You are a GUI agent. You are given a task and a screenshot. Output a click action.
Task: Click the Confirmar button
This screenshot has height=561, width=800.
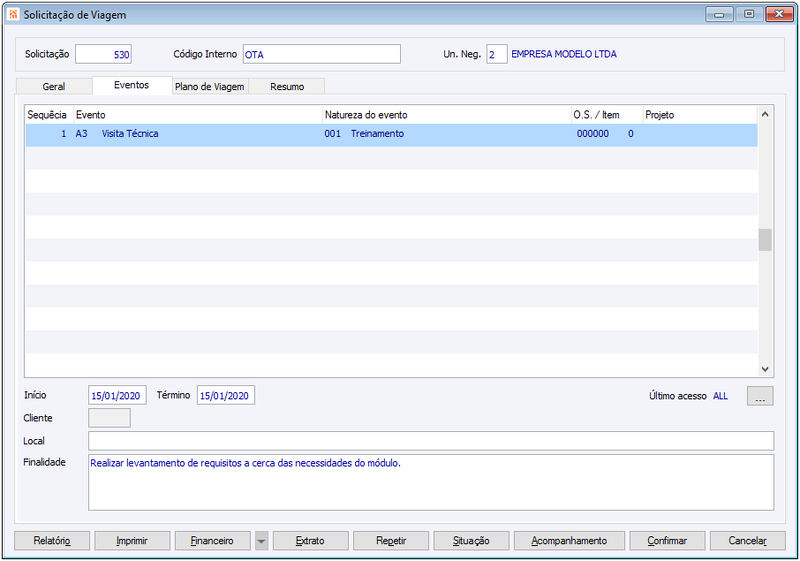coord(667,541)
